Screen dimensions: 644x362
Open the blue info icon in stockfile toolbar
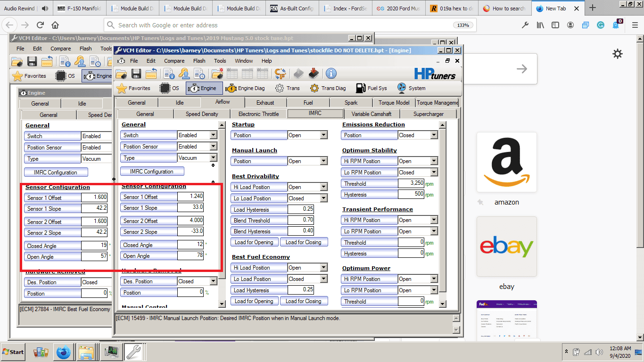[x=331, y=74]
